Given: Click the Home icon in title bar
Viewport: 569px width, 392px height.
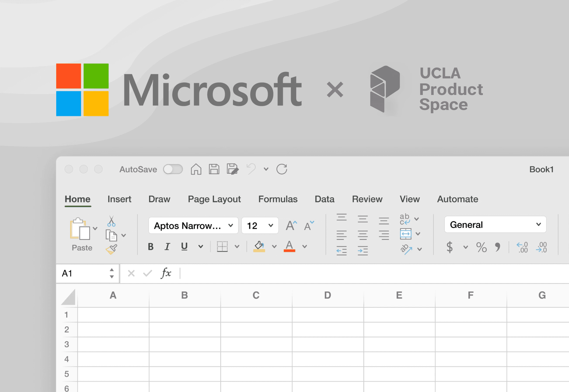Looking at the screenshot, I should pos(196,169).
